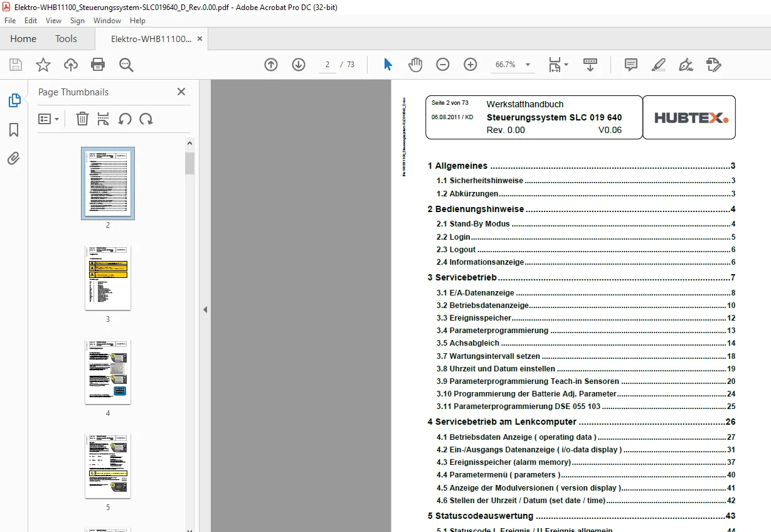Open the fit page options icon
The width and height of the screenshot is (771, 532).
click(x=558, y=65)
